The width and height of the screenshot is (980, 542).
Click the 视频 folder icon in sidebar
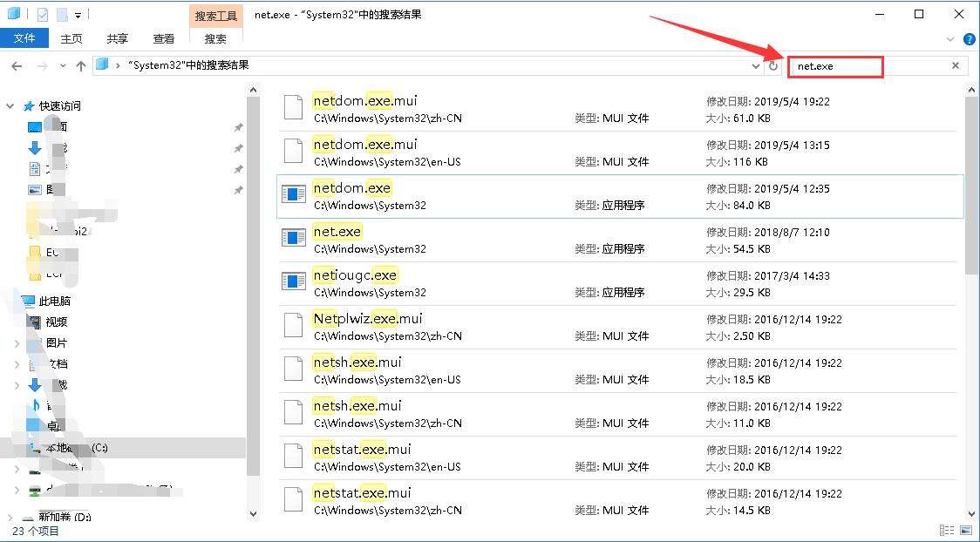click(x=35, y=322)
